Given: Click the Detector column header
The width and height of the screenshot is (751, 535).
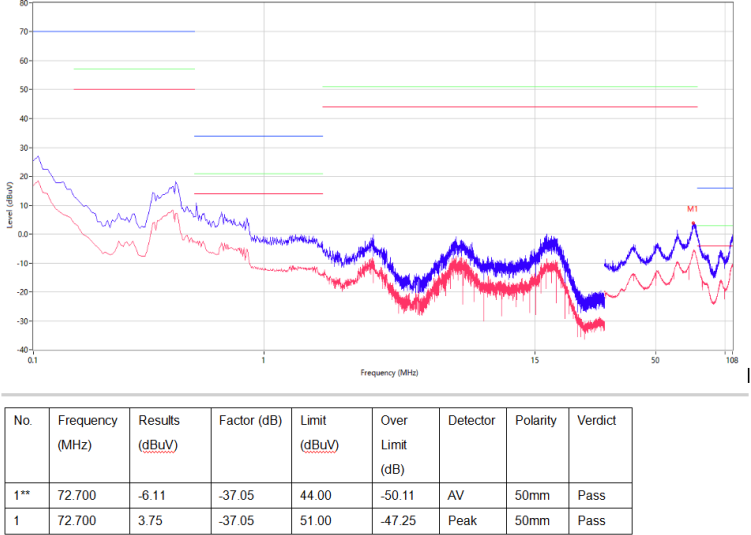Looking at the screenshot, I should pos(471,420).
